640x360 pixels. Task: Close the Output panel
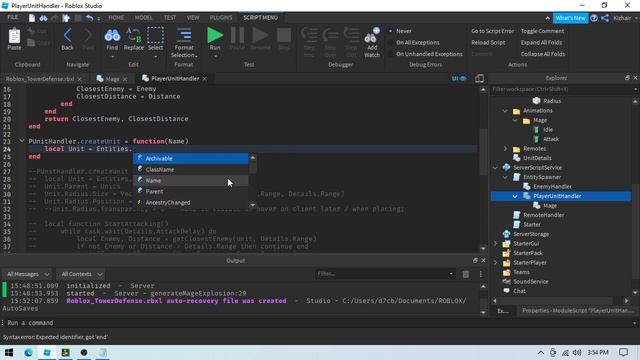coord(483,260)
